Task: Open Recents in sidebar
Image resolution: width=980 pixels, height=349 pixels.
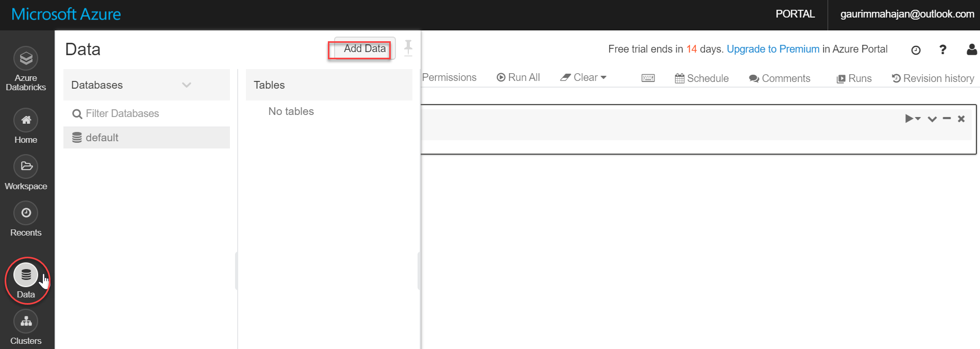Action: pyautogui.click(x=26, y=219)
